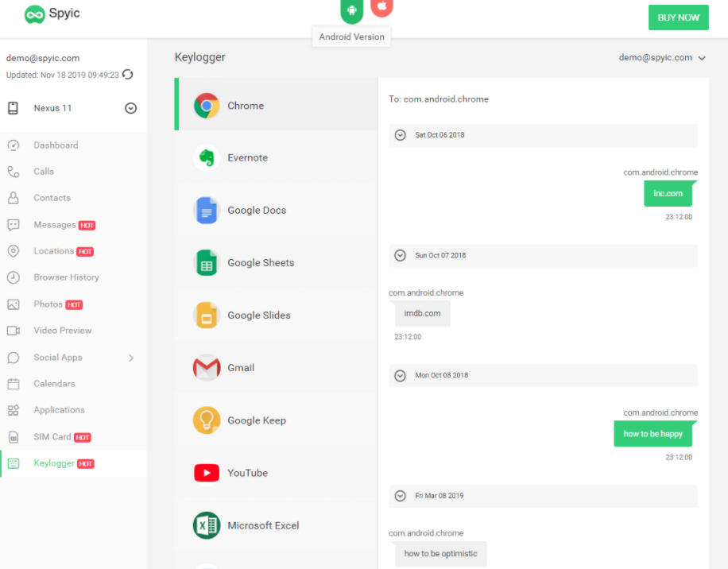Image resolution: width=728 pixels, height=569 pixels.
Task: Click the HOT badge next to SIM Card
Action: [83, 437]
